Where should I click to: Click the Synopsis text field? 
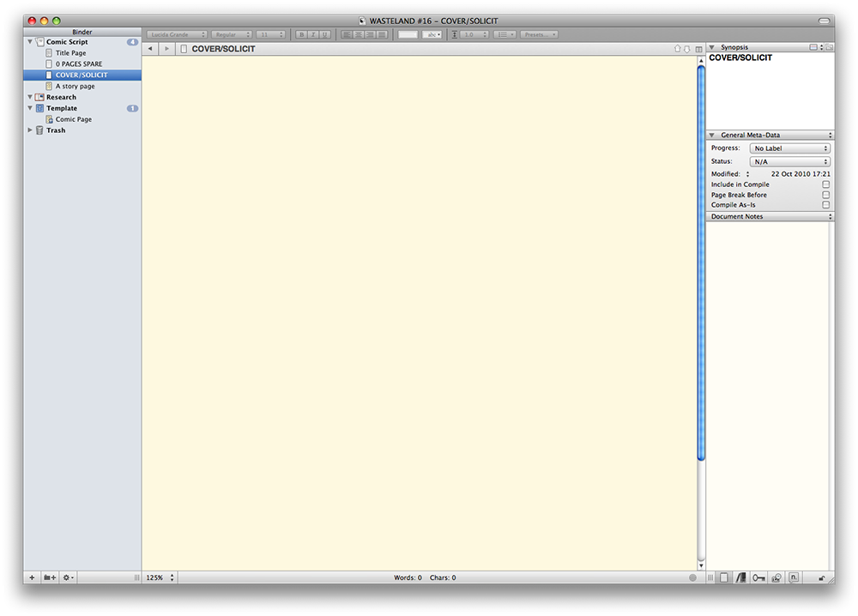coord(768,90)
